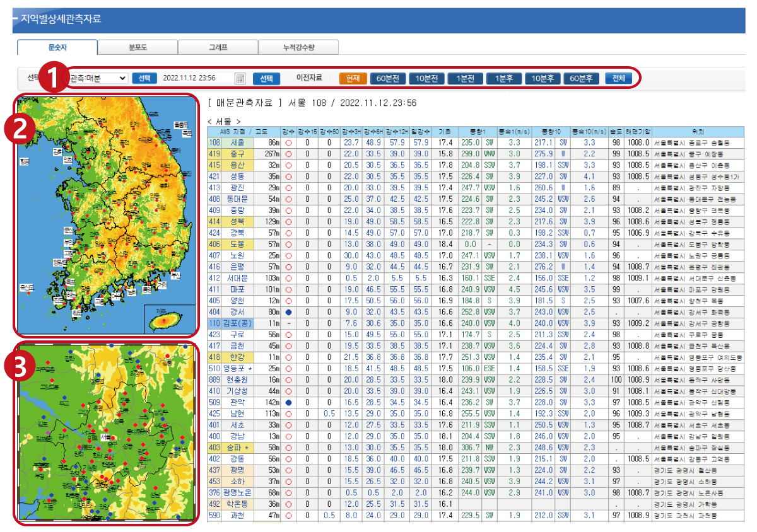Click the 중구 row's rain indicator circle
This screenshot has width=757, height=532.
(288, 154)
